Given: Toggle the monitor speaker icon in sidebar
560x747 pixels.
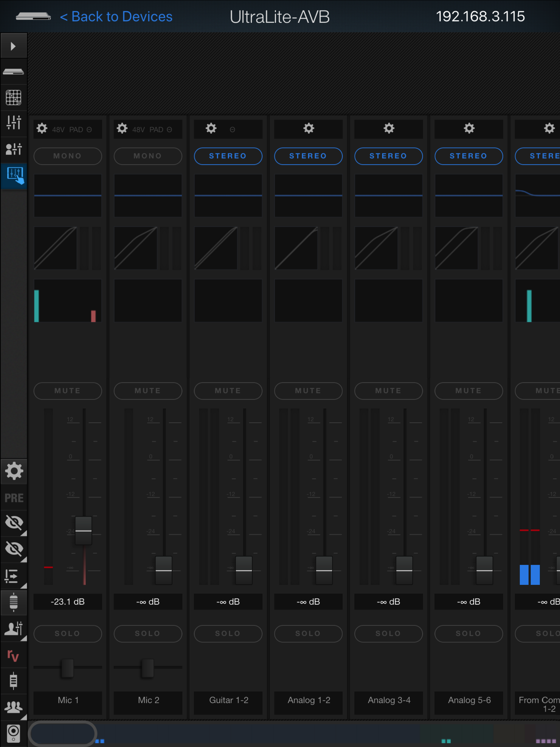Looking at the screenshot, I should point(13,733).
